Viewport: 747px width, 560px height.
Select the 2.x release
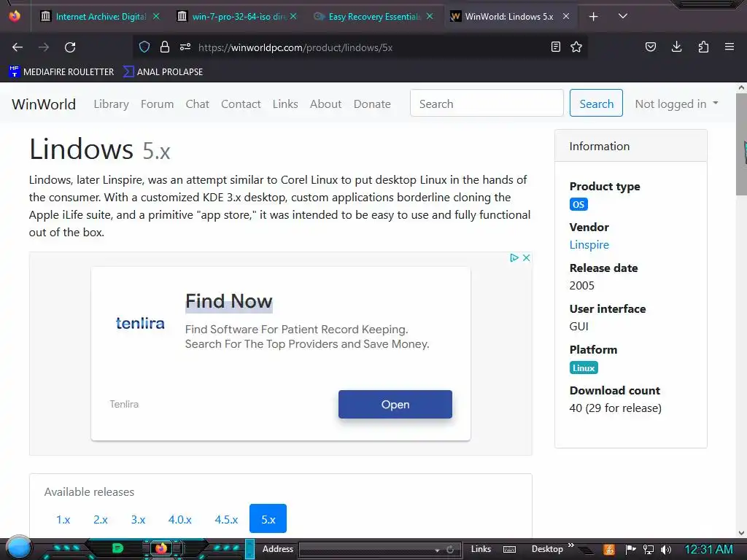tap(101, 519)
